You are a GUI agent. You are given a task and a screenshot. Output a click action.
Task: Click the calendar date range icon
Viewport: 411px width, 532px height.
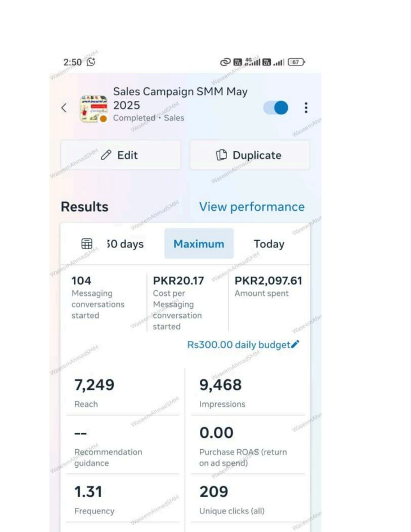(x=87, y=243)
